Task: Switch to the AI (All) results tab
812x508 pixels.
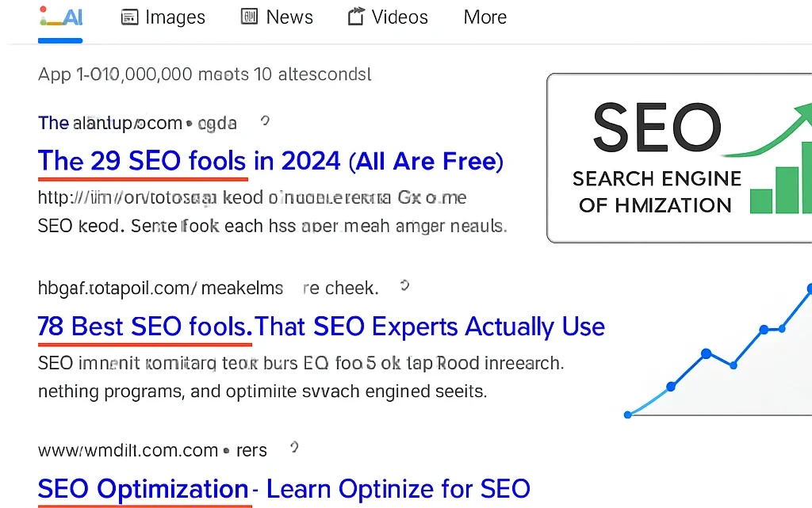Action: (x=61, y=18)
